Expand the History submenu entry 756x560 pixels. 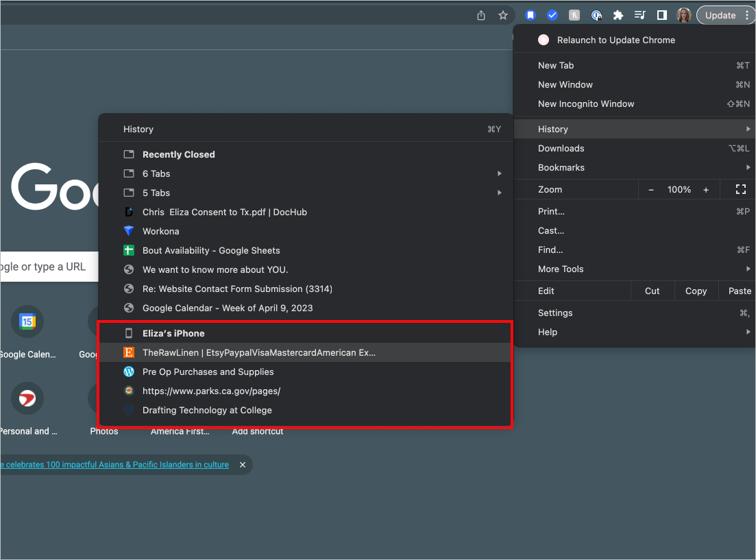click(x=635, y=129)
